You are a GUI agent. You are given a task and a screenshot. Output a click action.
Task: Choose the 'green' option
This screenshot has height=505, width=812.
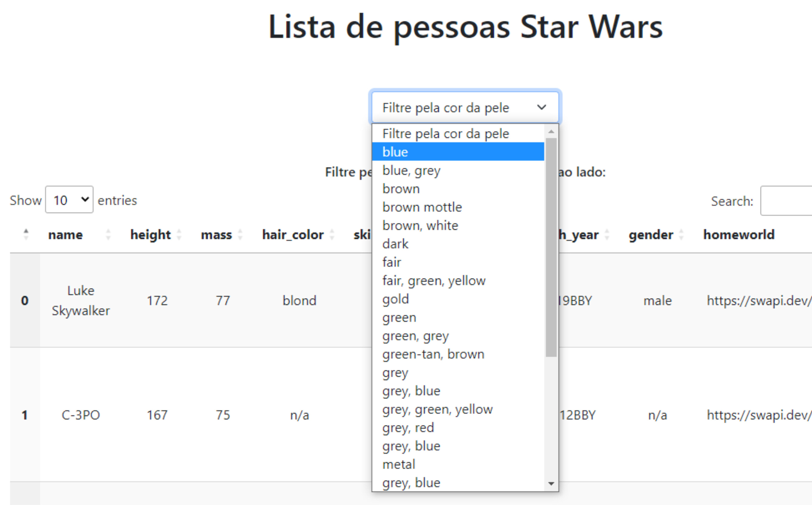tap(458, 317)
